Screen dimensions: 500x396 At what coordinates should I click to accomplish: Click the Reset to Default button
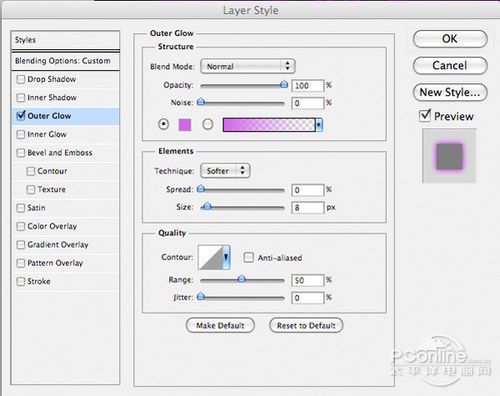pos(306,325)
